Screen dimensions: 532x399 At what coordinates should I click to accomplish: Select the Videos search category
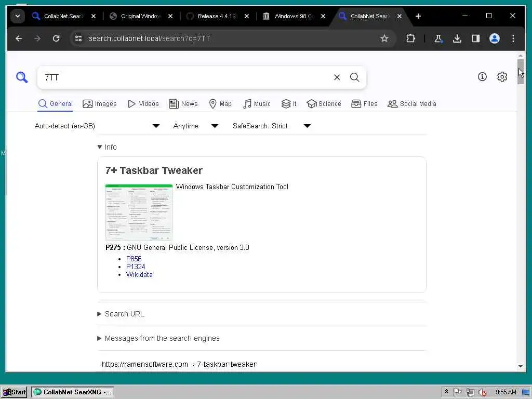click(x=143, y=104)
